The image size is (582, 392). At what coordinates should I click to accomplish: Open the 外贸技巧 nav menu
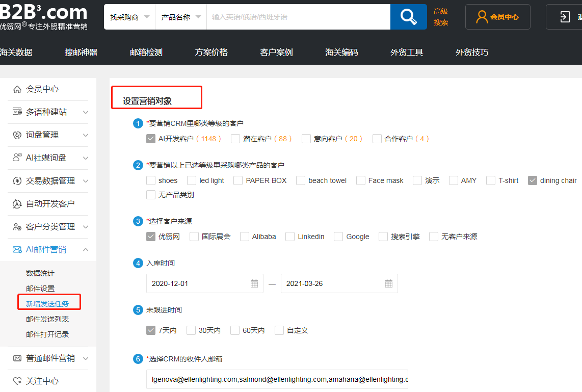tap(472, 53)
